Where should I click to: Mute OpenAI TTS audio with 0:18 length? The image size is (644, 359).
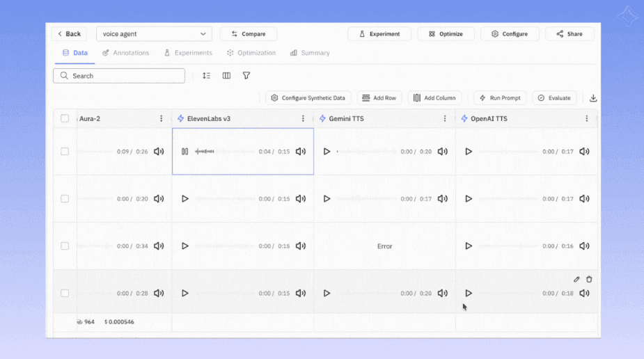click(584, 293)
